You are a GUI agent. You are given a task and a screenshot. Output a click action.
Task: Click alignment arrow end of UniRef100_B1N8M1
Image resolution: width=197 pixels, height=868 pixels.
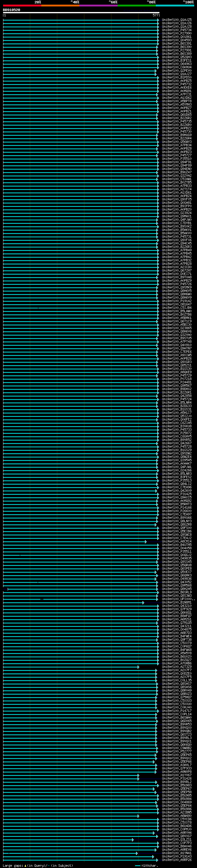(143, 603)
